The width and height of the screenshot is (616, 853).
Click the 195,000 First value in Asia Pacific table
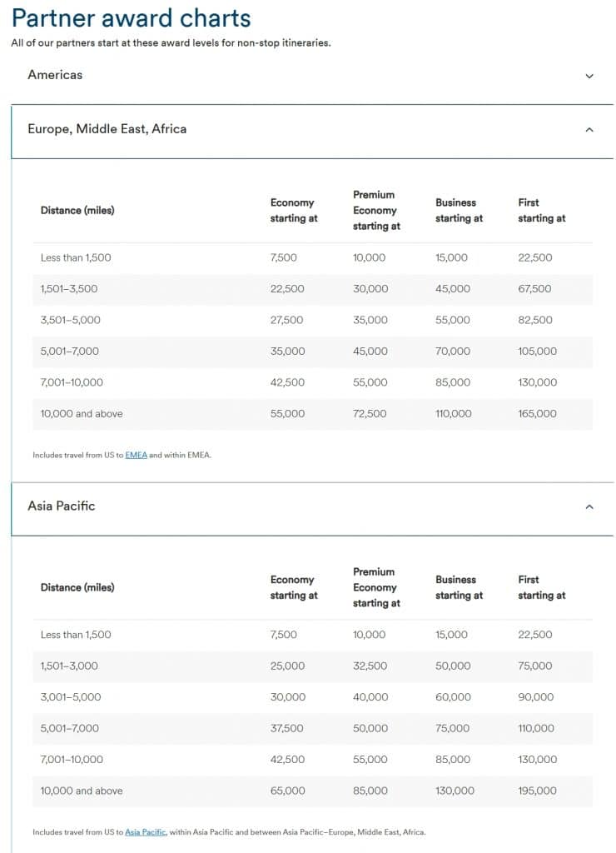[x=537, y=791]
